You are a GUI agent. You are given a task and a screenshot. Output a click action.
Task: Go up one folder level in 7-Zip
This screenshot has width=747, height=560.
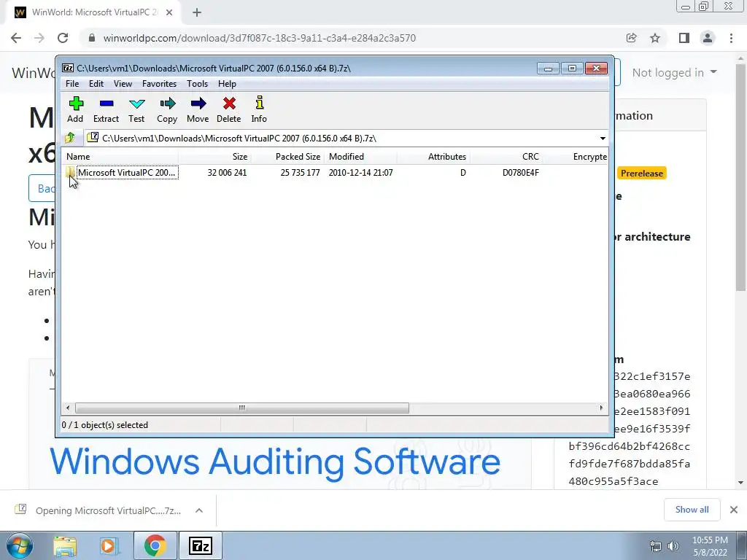(70, 138)
